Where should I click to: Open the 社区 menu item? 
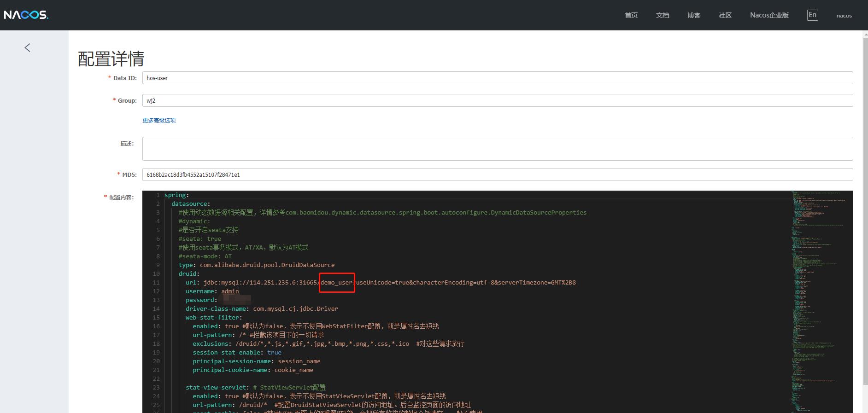(x=725, y=15)
